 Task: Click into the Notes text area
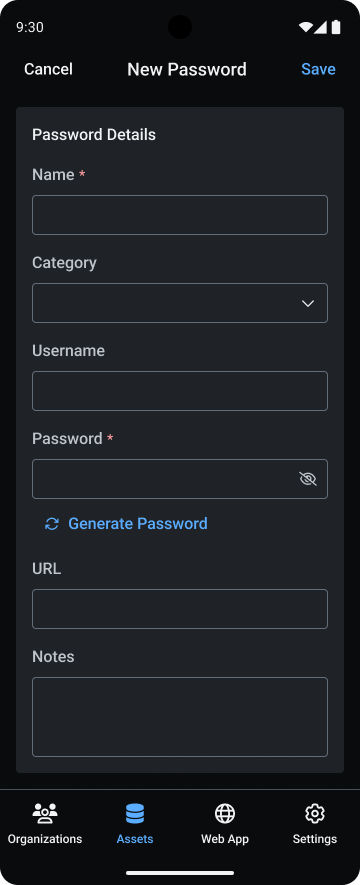180,717
